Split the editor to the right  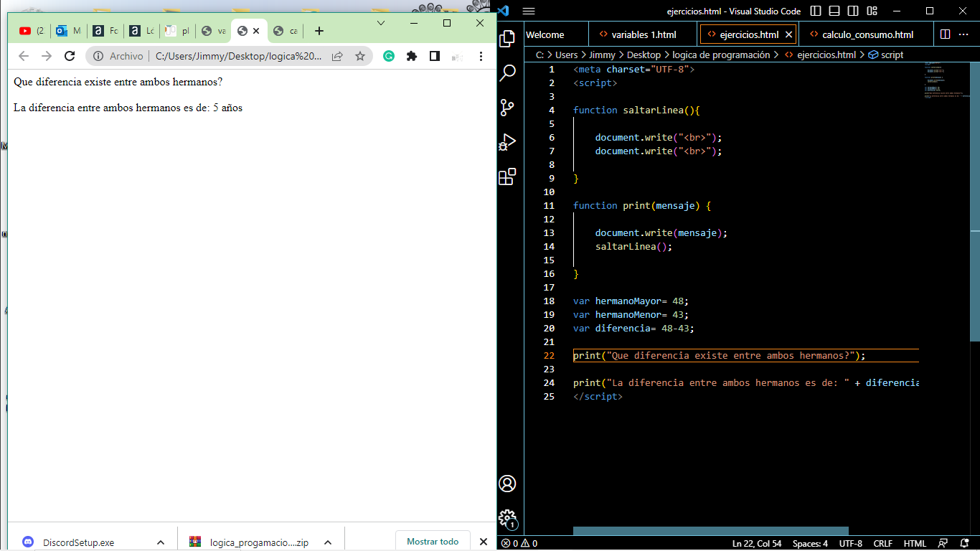click(946, 34)
